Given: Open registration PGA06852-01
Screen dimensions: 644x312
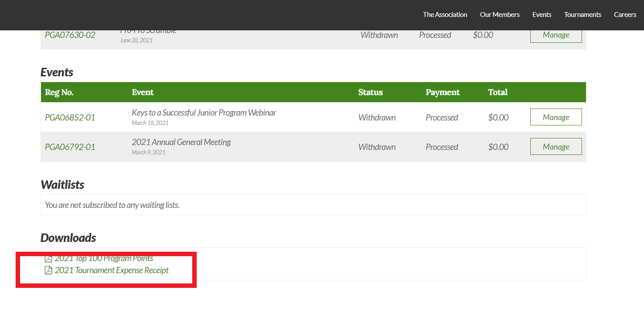Looking at the screenshot, I should 70,117.
